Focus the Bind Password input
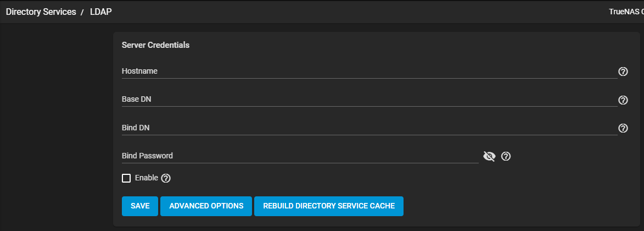644x231 pixels. click(x=300, y=156)
